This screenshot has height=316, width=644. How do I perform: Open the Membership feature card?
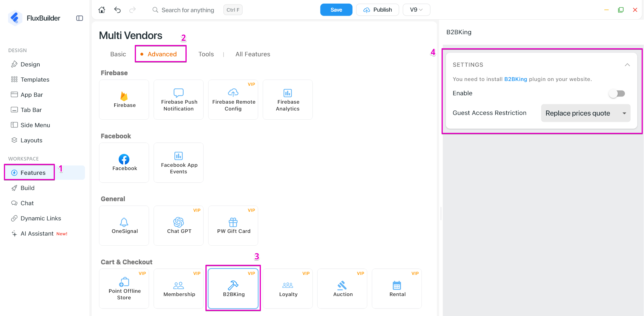click(x=179, y=289)
